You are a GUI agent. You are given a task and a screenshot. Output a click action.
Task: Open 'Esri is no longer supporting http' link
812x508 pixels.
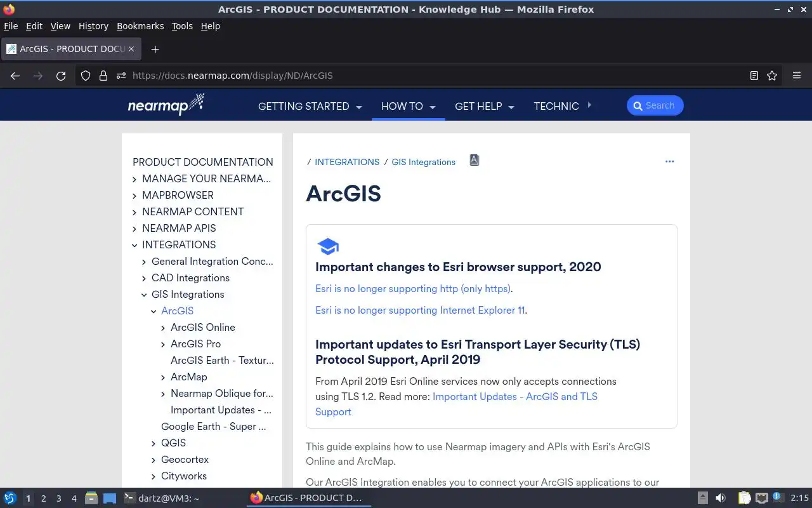coord(412,288)
